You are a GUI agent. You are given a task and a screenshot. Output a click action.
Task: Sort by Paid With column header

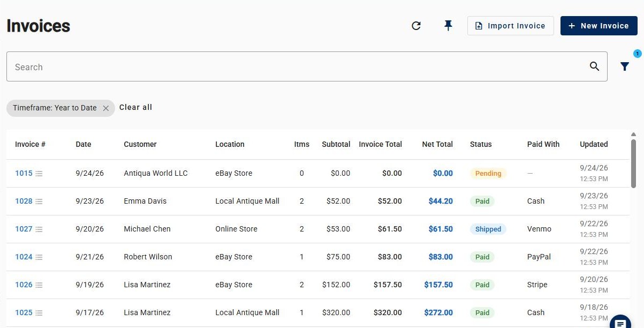click(543, 144)
